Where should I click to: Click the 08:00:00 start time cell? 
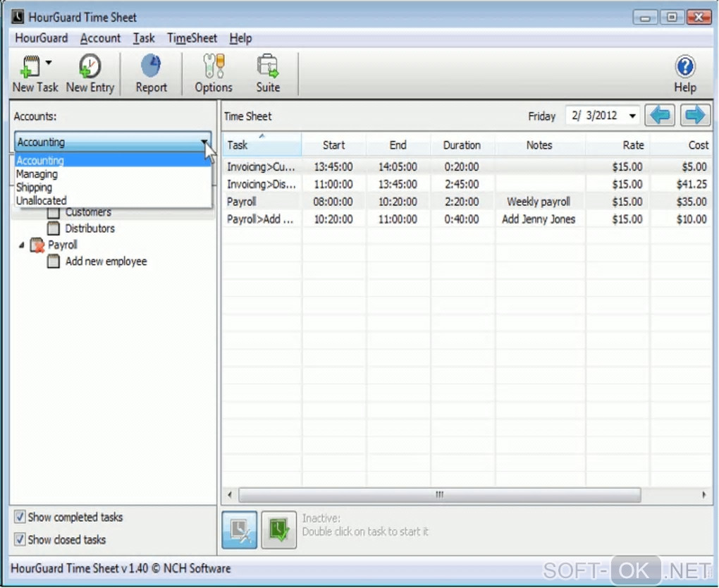click(333, 202)
